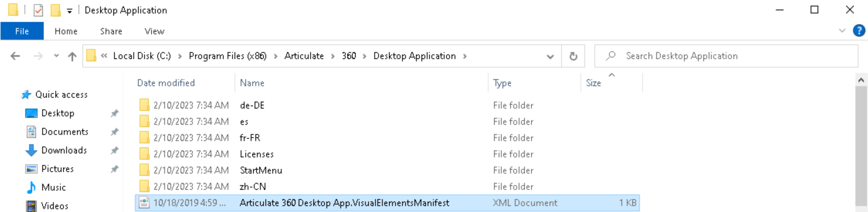Click the XML Document type cell
This screenshot has width=868, height=212.
[525, 203]
